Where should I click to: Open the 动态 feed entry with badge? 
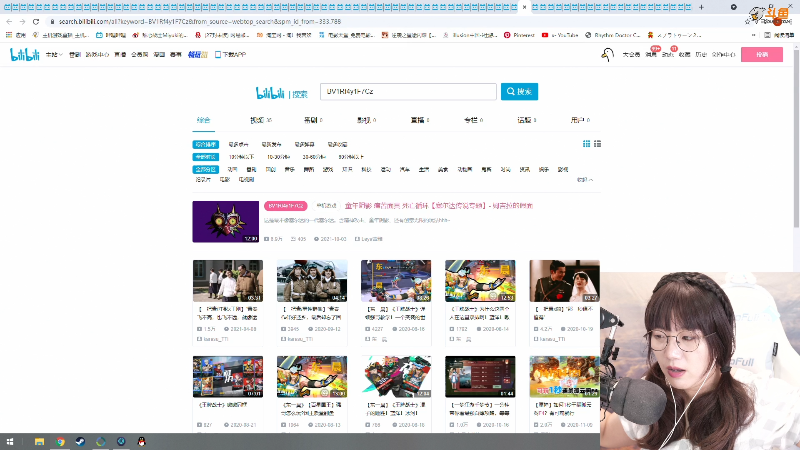point(667,54)
